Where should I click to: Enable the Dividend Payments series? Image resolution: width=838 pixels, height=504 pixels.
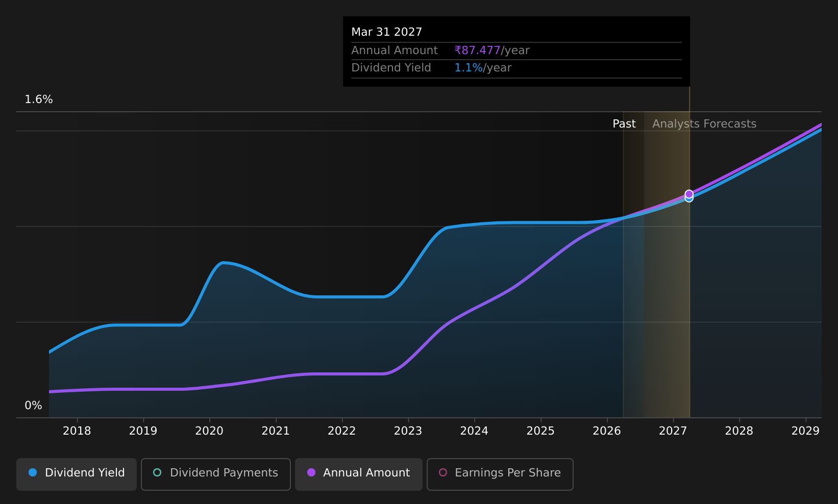click(x=216, y=474)
